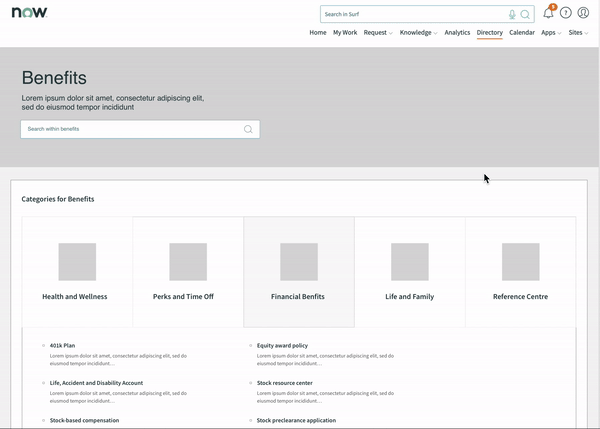Click the magnifier icon in Surf search
Viewport: 600px width, 429px height.
[525, 15]
